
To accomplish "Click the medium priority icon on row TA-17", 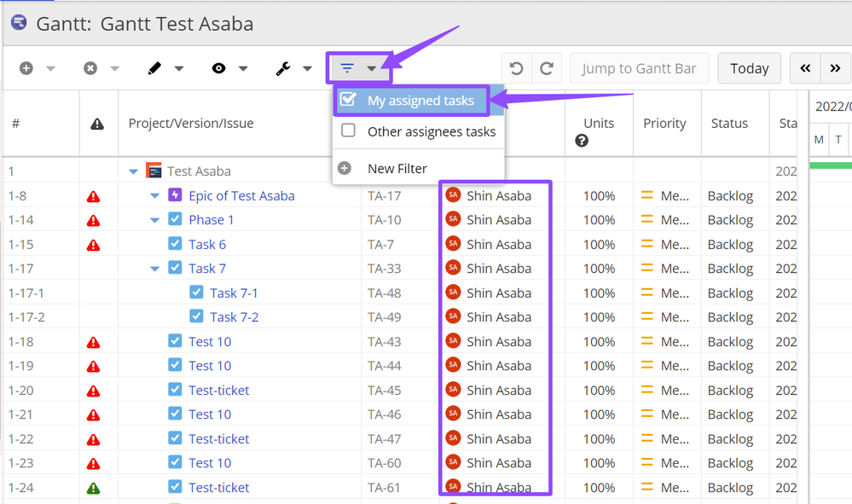I will coord(646,195).
